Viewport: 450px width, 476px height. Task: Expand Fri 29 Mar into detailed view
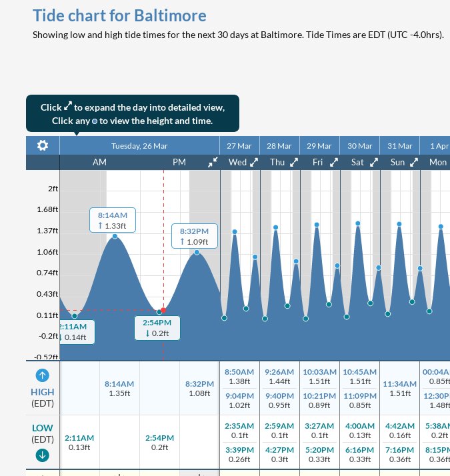click(x=334, y=163)
